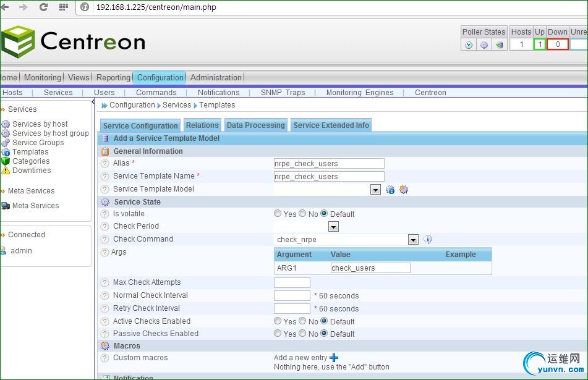
Task: Set Passive Checks Enabled to Yes
Action: click(278, 333)
